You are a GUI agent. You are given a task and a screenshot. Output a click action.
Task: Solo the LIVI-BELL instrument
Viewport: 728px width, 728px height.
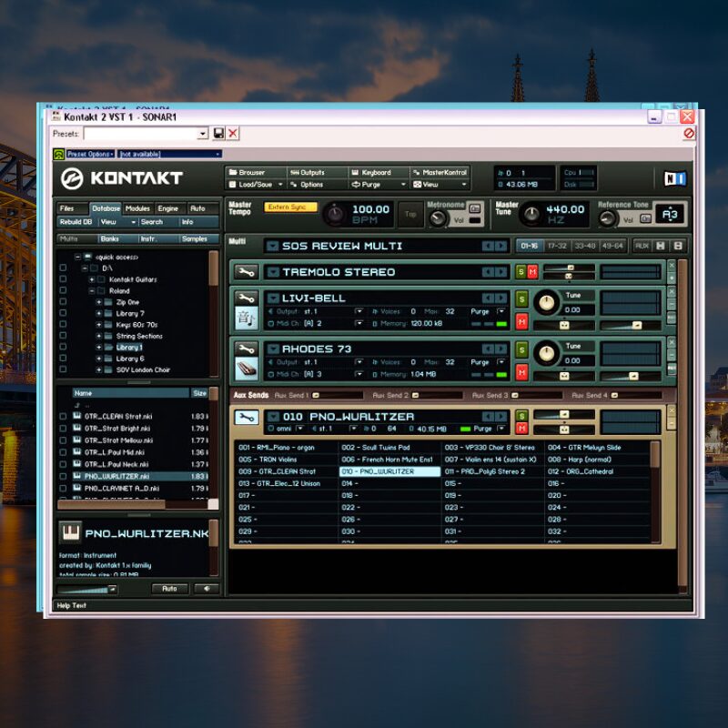coord(521,299)
